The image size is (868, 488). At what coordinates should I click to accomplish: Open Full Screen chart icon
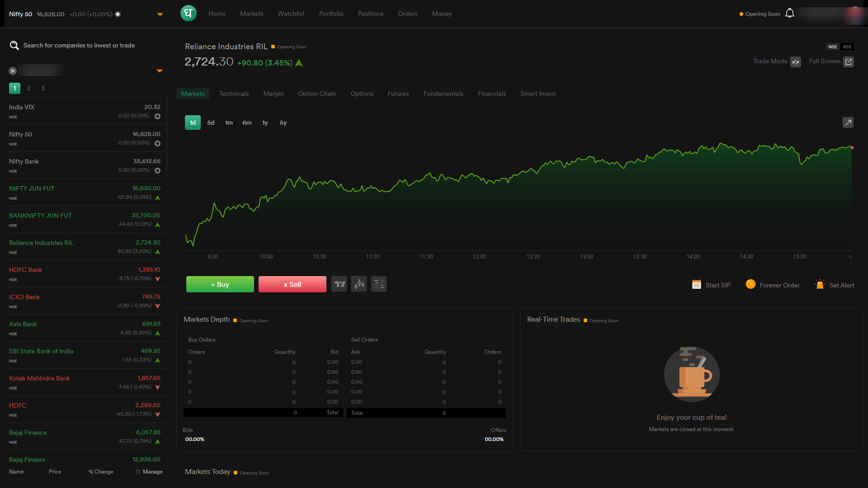coord(849,62)
